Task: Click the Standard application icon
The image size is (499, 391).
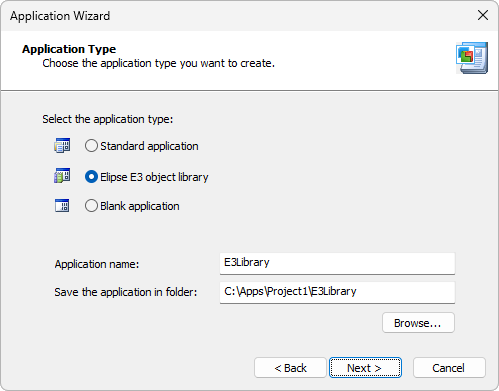Action: click(62, 146)
